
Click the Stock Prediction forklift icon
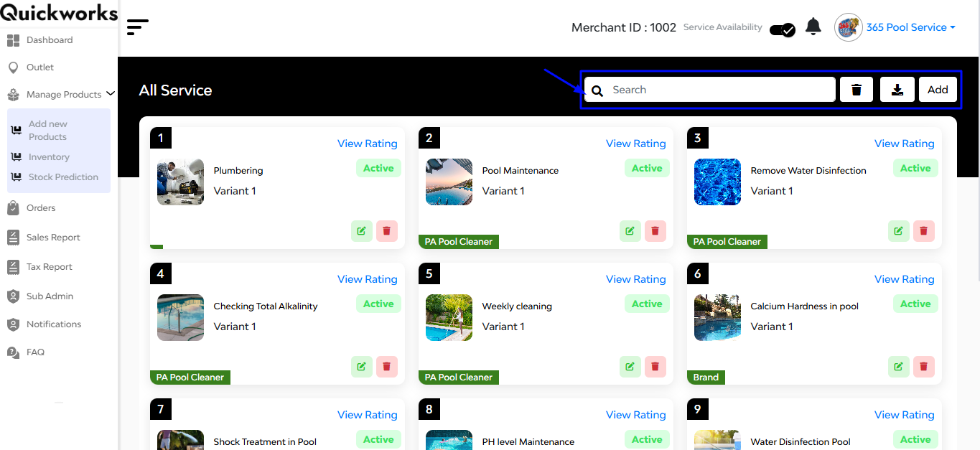click(17, 177)
